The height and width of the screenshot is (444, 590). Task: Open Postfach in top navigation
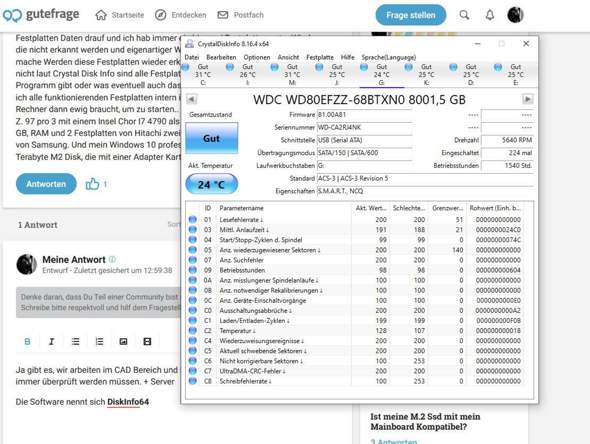tap(240, 15)
